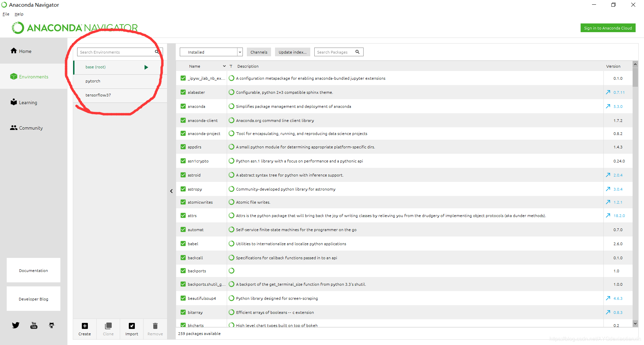The height and width of the screenshot is (345, 644).
Task: Open the Home section
Action: pos(21,51)
